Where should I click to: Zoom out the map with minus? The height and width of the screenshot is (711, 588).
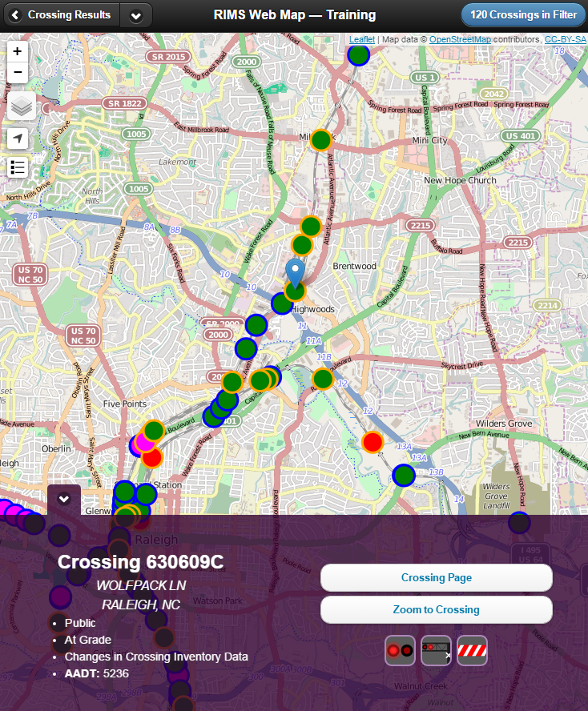(18, 72)
